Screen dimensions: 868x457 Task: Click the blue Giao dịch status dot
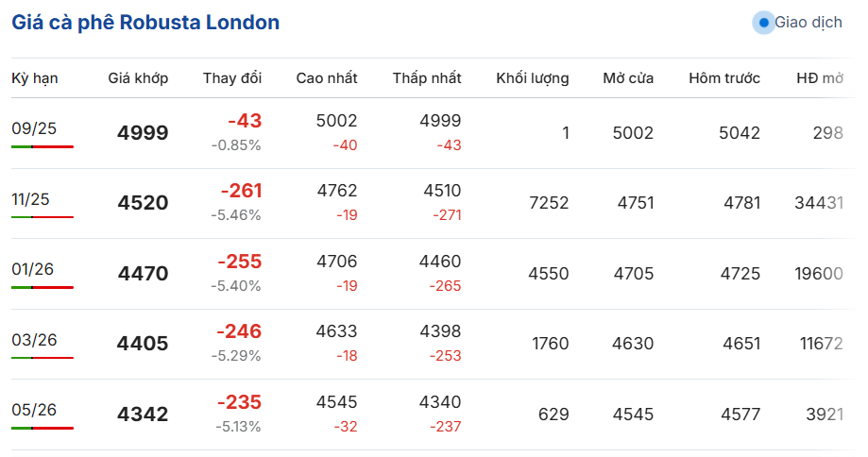pyautogui.click(x=763, y=23)
